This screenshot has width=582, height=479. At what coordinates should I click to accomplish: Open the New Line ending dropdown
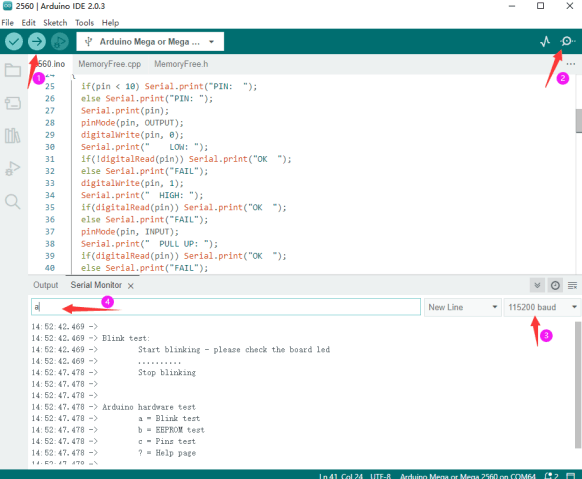tap(462, 307)
